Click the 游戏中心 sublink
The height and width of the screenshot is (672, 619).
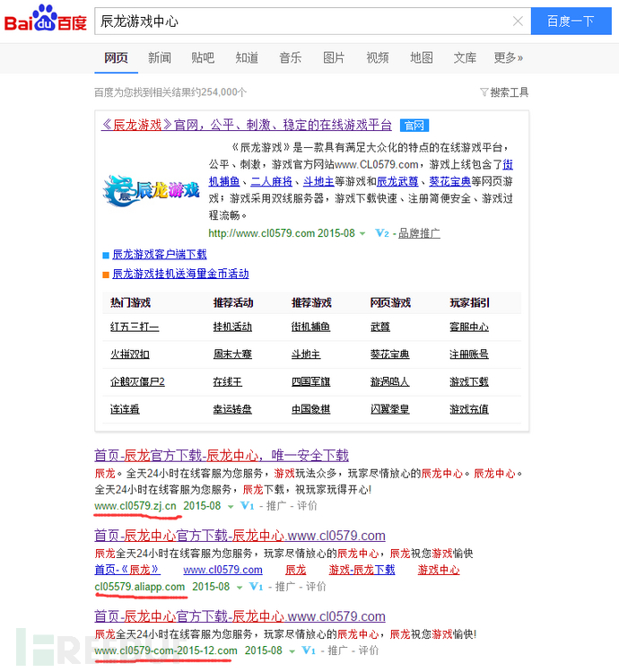point(439,570)
